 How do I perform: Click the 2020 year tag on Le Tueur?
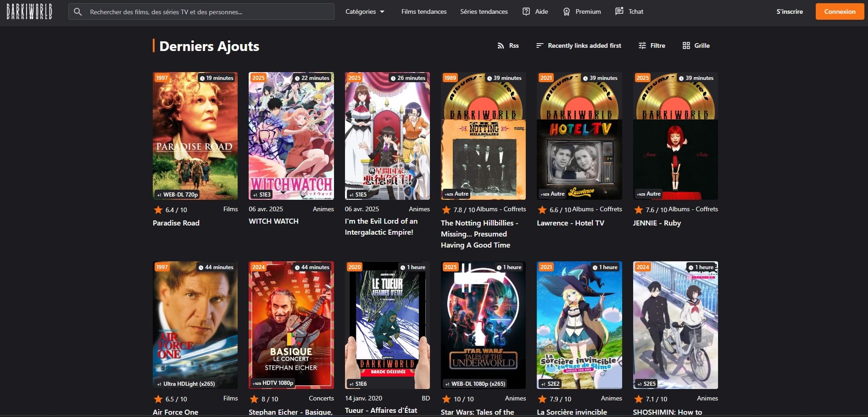[354, 267]
